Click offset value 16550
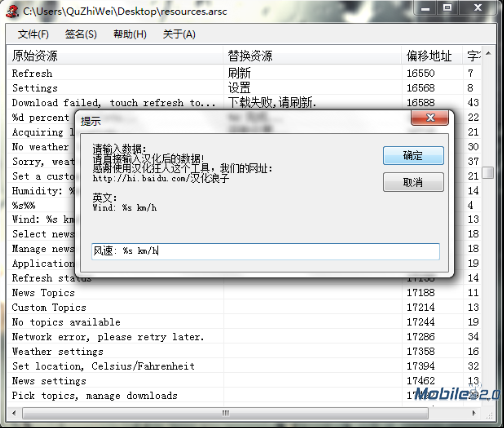The image size is (504, 428). point(421,73)
